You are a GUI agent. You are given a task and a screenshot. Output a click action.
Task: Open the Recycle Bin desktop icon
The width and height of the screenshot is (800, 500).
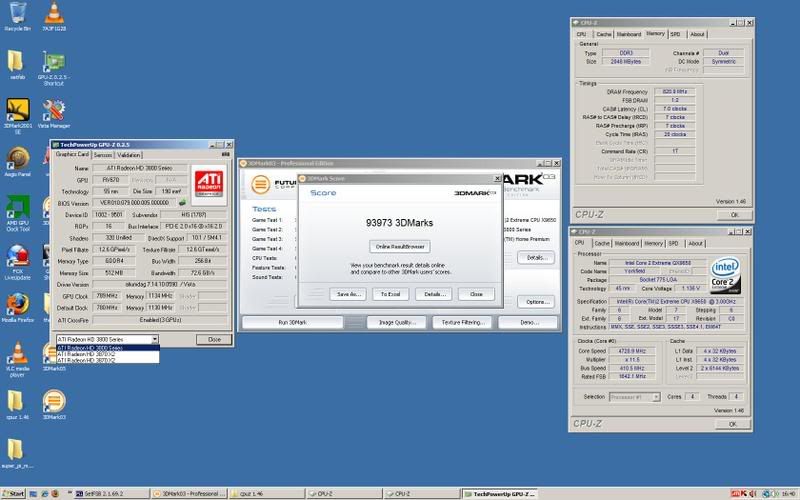pos(17,15)
